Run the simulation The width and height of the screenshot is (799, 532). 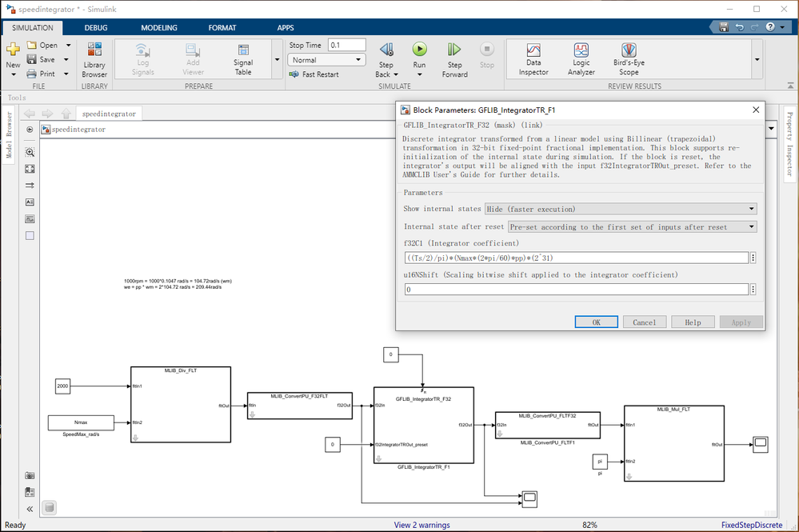click(419, 49)
